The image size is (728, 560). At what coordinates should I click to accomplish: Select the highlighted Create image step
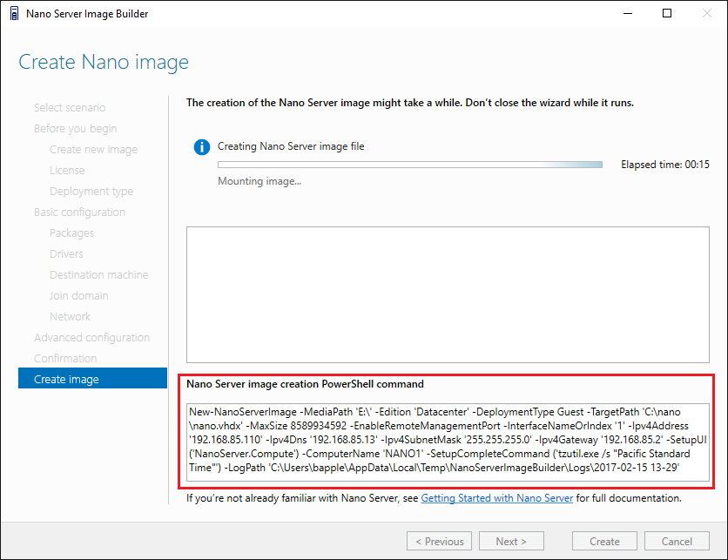click(92, 379)
